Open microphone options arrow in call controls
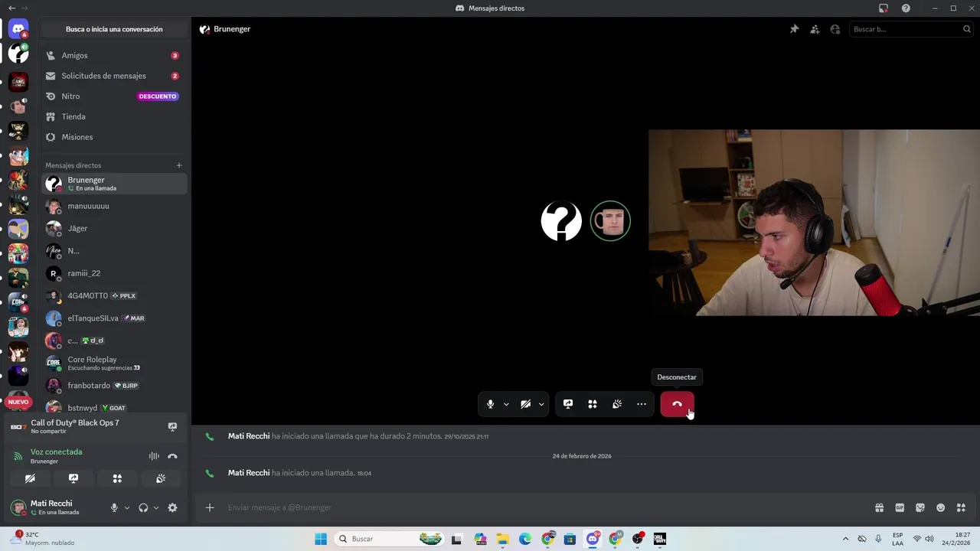The width and height of the screenshot is (980, 551). [x=506, y=404]
